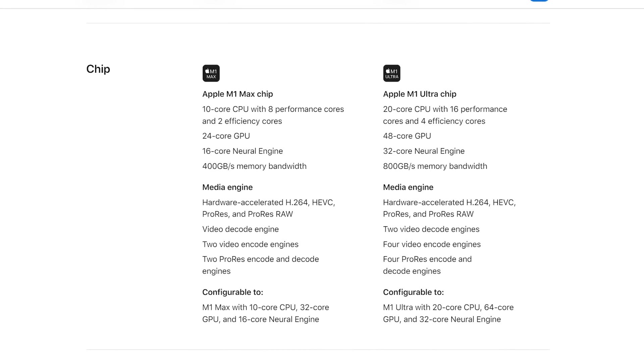Click Media engine heading under M1 Ultra
The image size is (644, 362).
click(x=408, y=187)
